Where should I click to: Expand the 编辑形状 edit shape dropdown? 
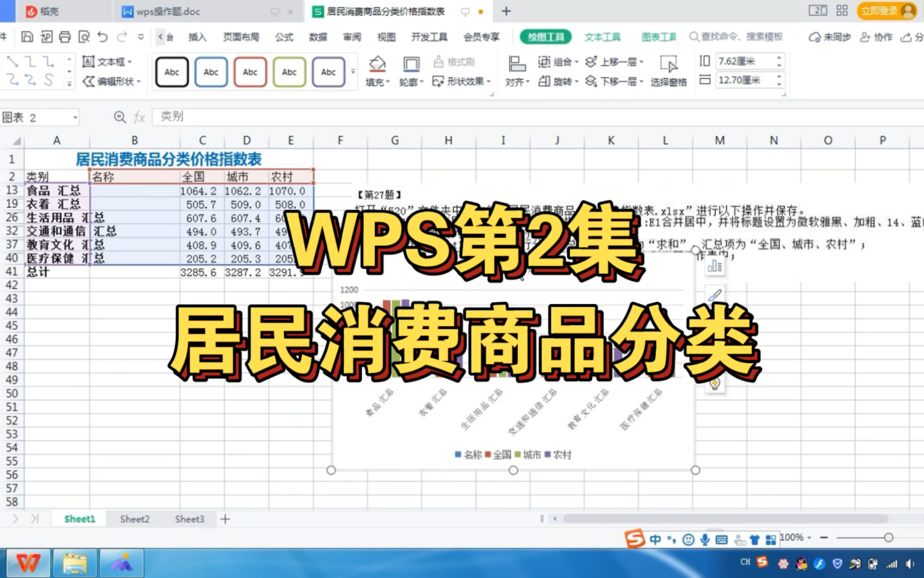(x=139, y=82)
